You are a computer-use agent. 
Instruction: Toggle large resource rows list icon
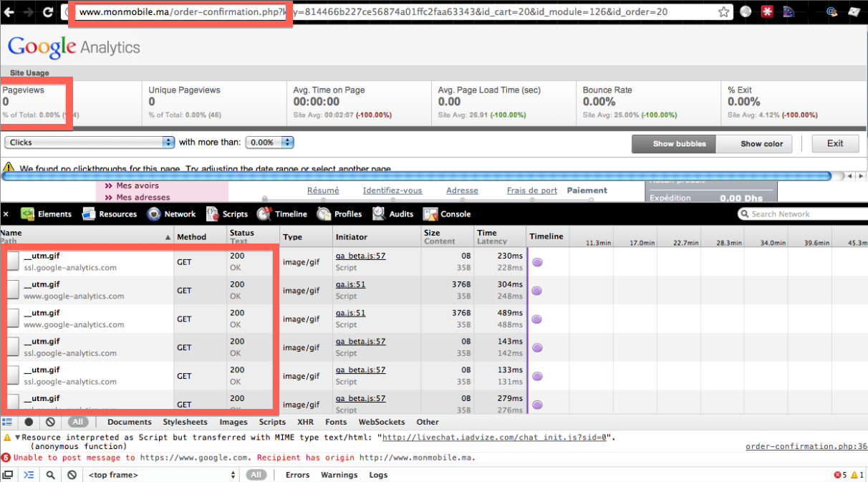pyautogui.click(x=7, y=422)
